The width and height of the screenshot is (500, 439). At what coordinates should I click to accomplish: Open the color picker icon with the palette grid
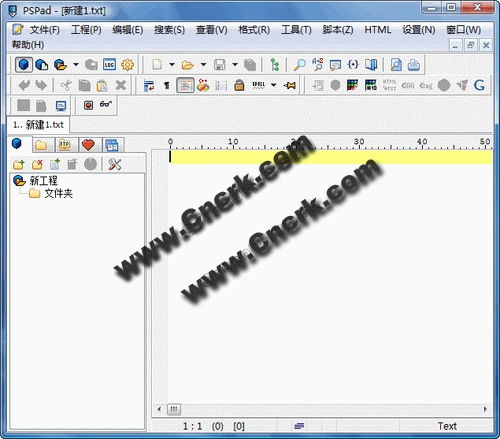click(352, 85)
